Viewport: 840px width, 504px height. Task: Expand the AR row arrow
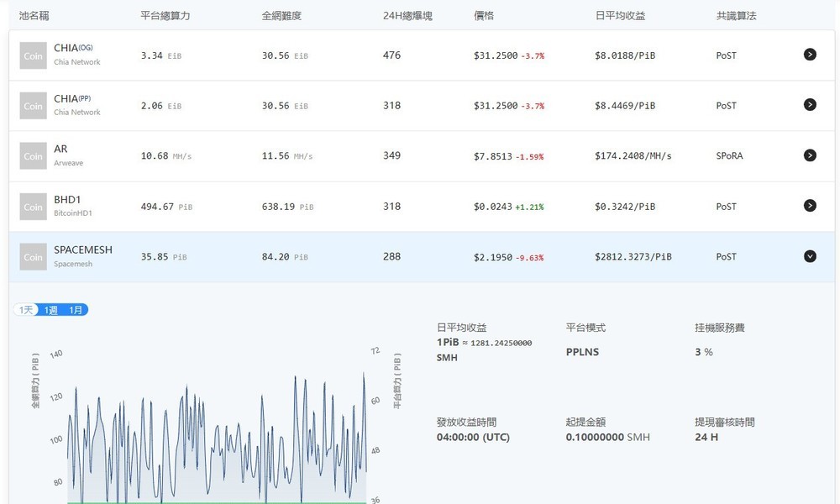point(810,155)
